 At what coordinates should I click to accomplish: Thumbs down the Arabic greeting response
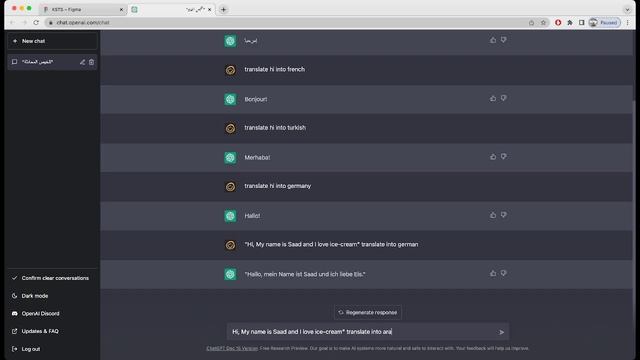504,40
